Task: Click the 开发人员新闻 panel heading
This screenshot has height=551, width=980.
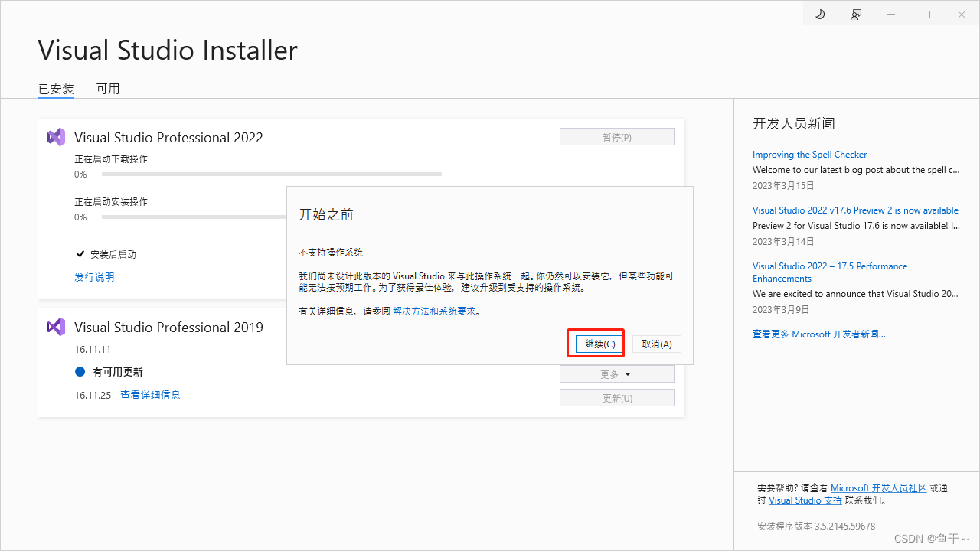Action: pyautogui.click(x=793, y=123)
